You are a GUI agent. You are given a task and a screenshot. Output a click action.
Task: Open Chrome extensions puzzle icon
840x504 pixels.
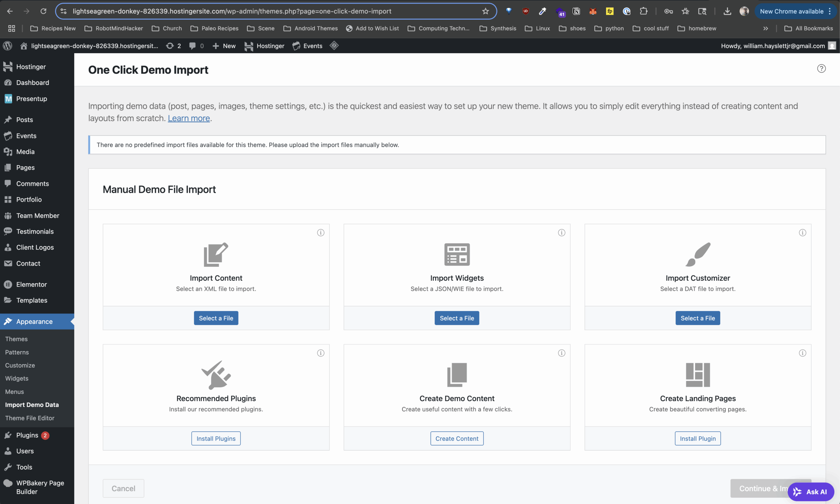click(643, 11)
